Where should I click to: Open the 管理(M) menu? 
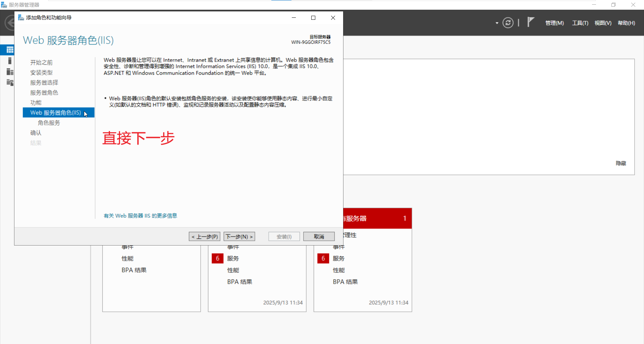coord(554,23)
